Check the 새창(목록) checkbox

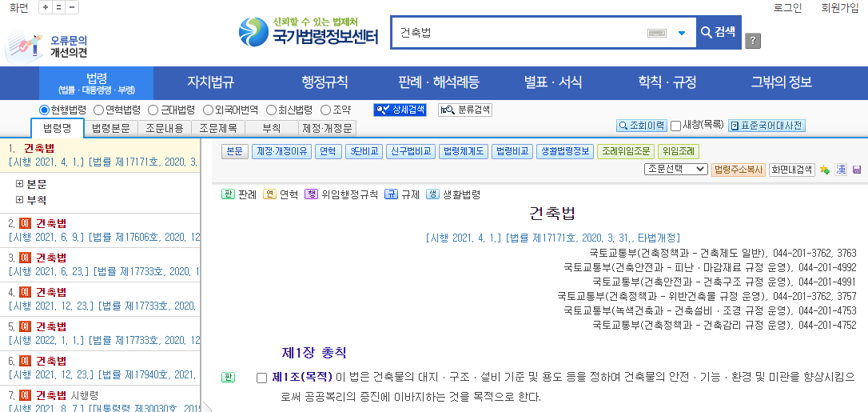(x=676, y=126)
